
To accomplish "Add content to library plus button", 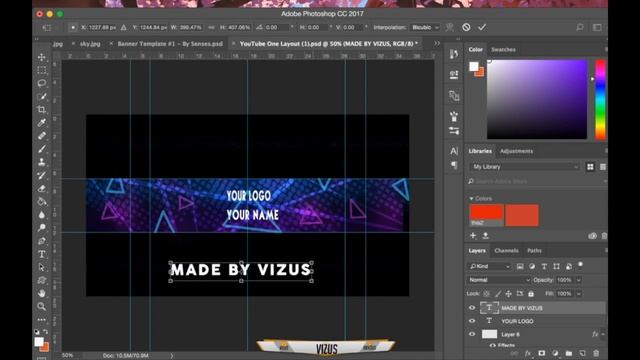I will click(473, 236).
